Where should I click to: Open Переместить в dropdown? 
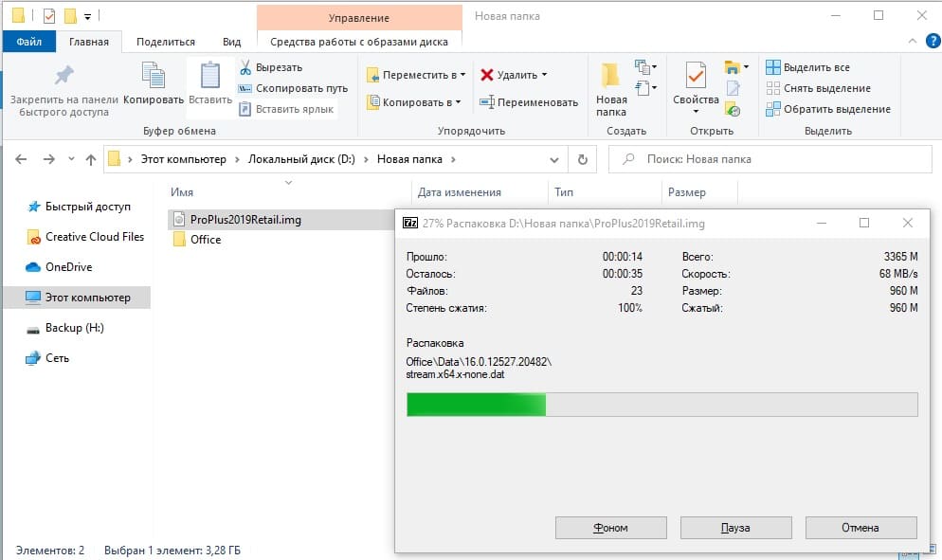[x=416, y=75]
